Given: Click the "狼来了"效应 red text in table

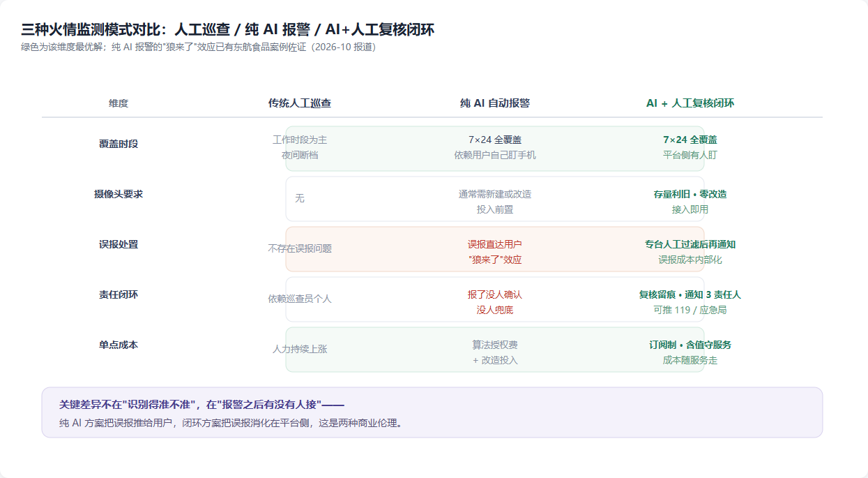Looking at the screenshot, I should (x=495, y=260).
